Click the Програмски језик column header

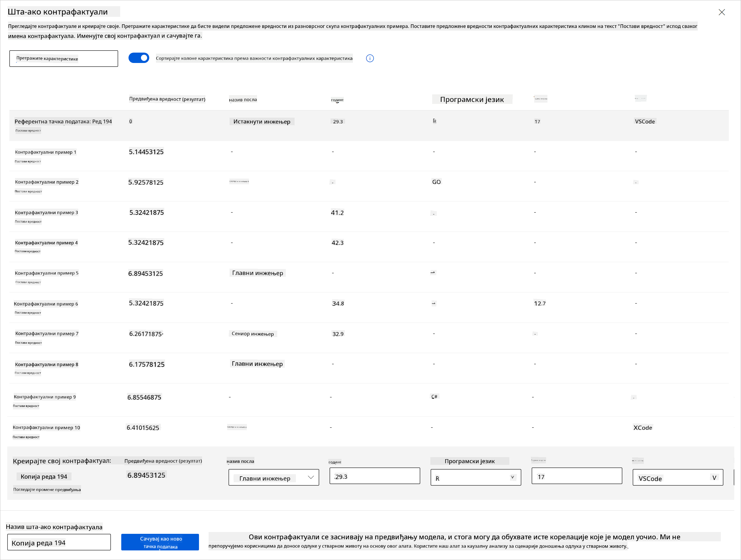(472, 100)
